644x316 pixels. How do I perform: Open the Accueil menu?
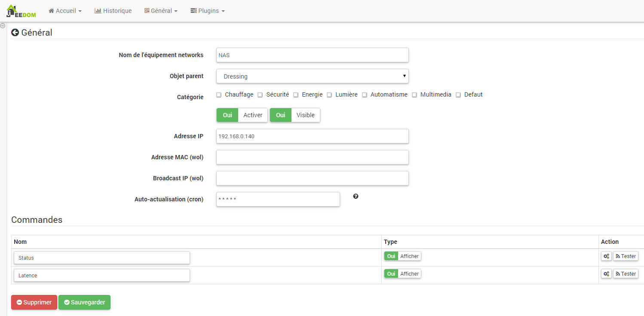click(65, 11)
